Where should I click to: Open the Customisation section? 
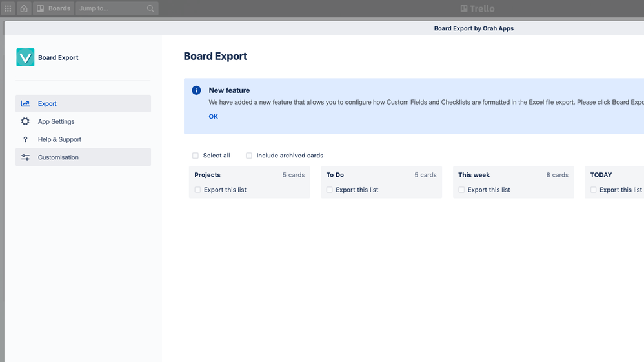(83, 157)
